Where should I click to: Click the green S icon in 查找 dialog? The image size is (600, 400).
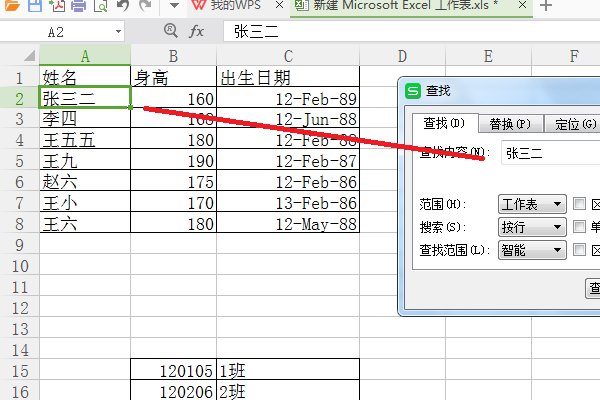(x=413, y=91)
